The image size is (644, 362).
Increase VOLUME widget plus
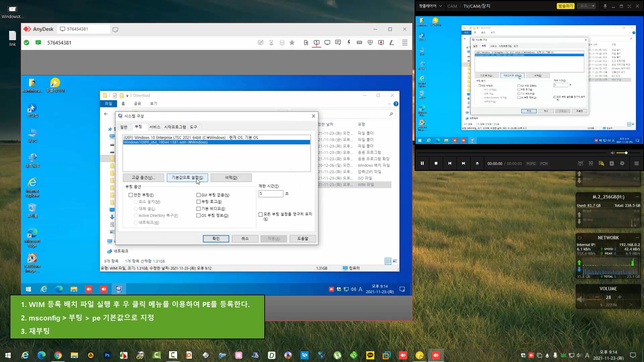620,297
